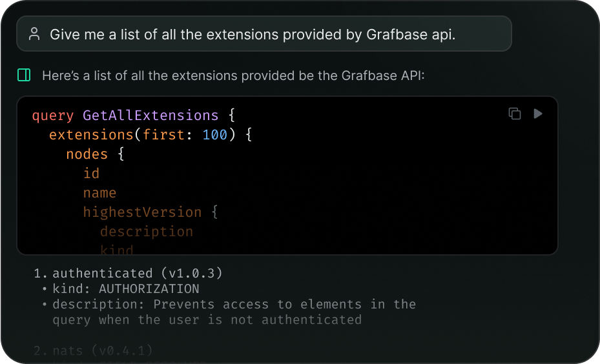Viewport: 600px width, 364px height.
Task: Click the "authenticated (v1.0.3)" list item
Action: [137, 273]
